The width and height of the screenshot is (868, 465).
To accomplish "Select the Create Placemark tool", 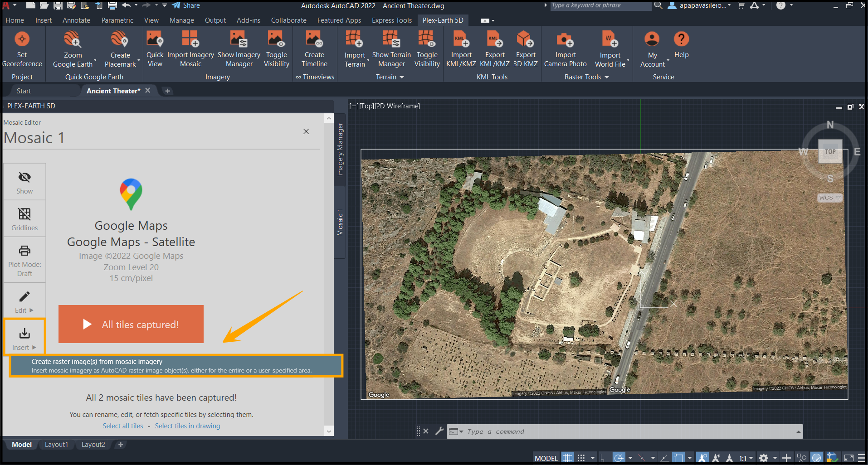I will pyautogui.click(x=120, y=49).
